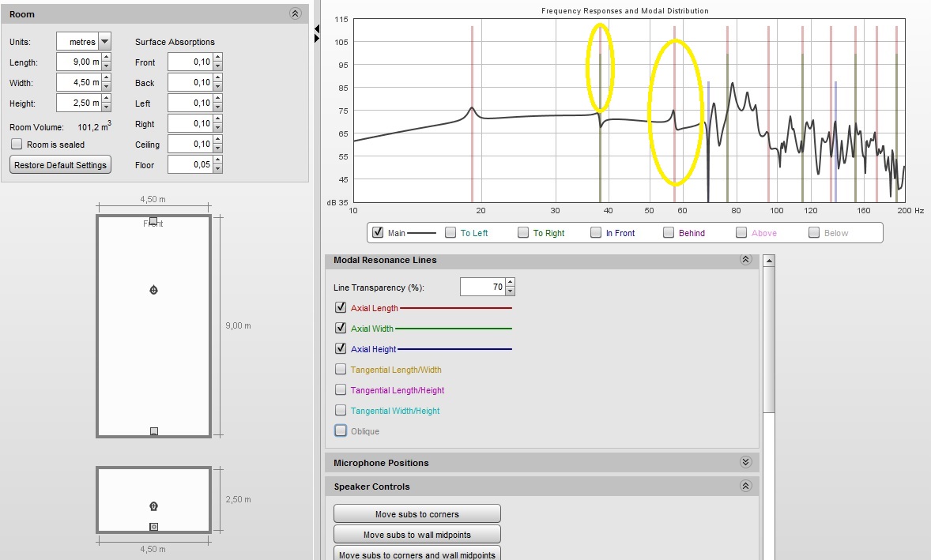Image resolution: width=931 pixels, height=560 pixels.
Task: Collapse the Room panel chevron
Action: (295, 13)
